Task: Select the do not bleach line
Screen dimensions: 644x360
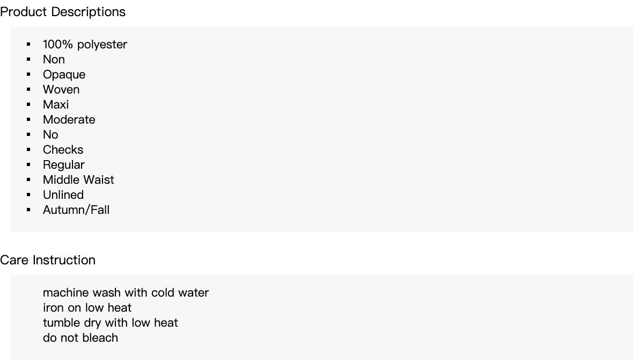Action: [80, 338]
